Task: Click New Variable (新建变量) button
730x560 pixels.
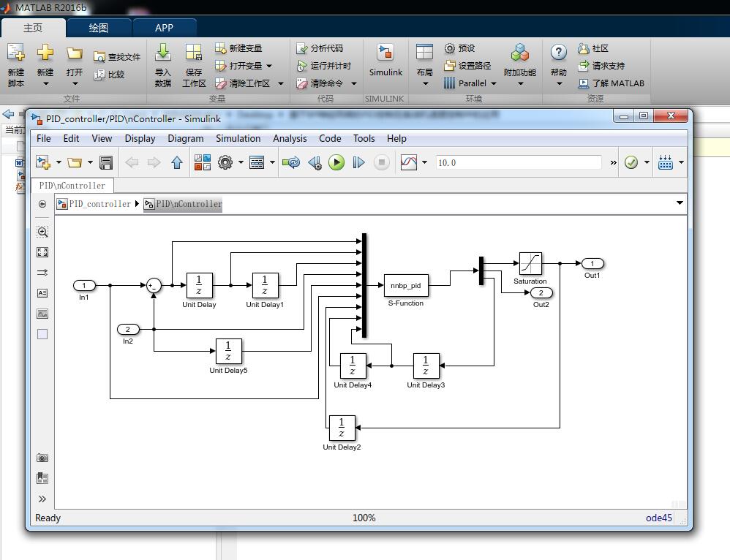Action: [x=238, y=48]
